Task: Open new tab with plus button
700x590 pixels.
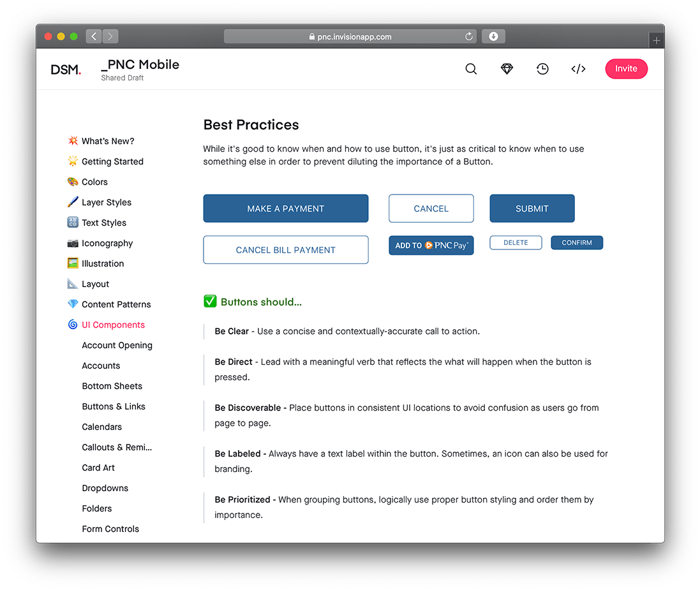Action: [x=656, y=41]
